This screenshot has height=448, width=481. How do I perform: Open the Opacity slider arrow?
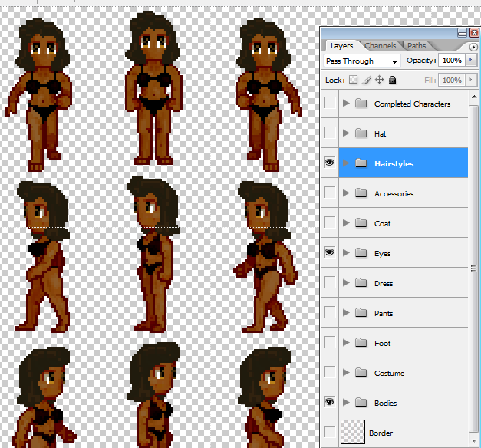pos(471,60)
